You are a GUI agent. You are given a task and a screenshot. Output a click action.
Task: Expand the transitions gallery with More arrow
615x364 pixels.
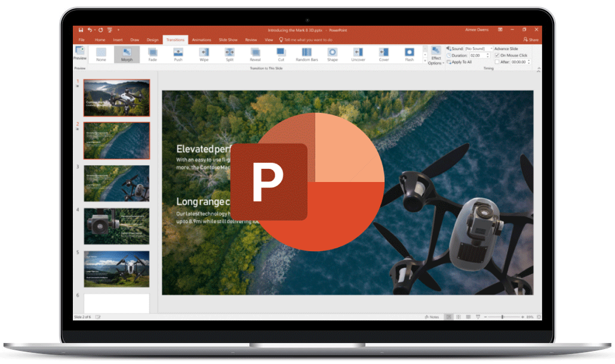(425, 61)
